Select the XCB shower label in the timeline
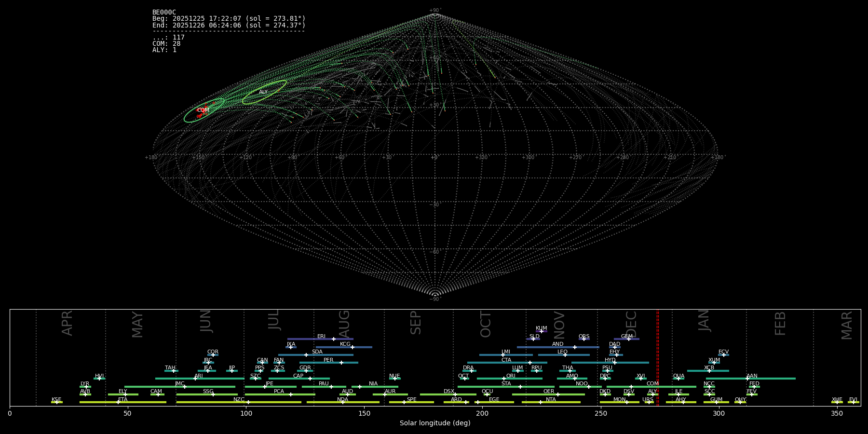 click(x=709, y=368)
